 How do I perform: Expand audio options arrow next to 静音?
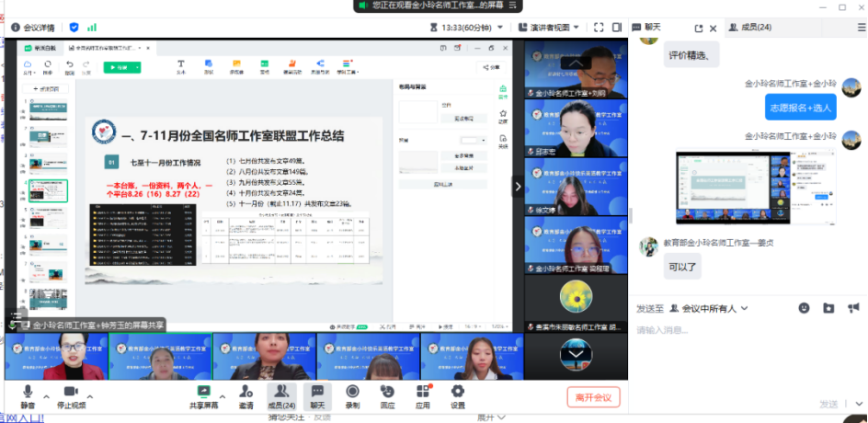[x=47, y=396]
